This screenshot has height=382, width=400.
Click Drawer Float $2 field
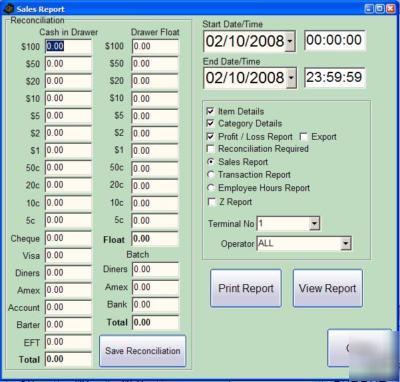point(155,133)
